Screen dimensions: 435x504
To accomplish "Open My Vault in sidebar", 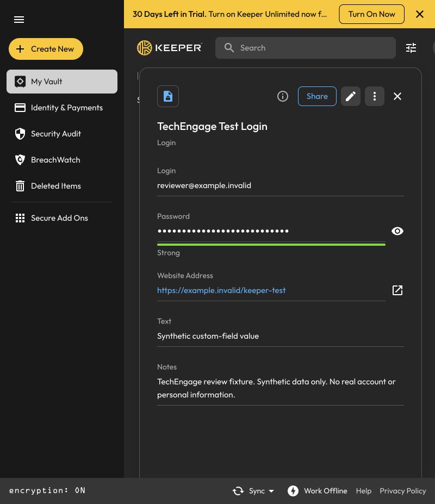I will click(62, 82).
